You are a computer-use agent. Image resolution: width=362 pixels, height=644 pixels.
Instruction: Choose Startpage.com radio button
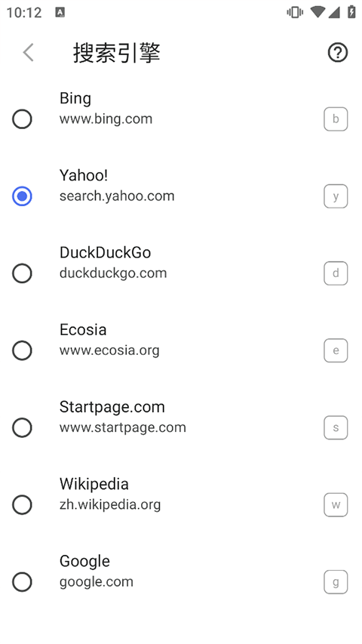point(22,427)
